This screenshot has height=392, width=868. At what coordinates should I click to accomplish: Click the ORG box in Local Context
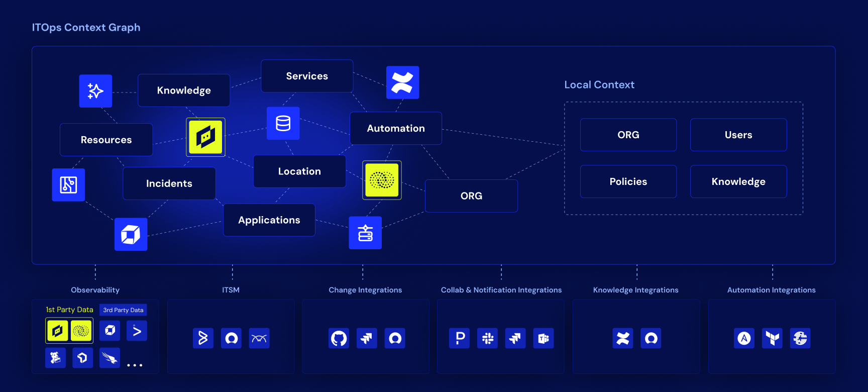[x=628, y=135]
